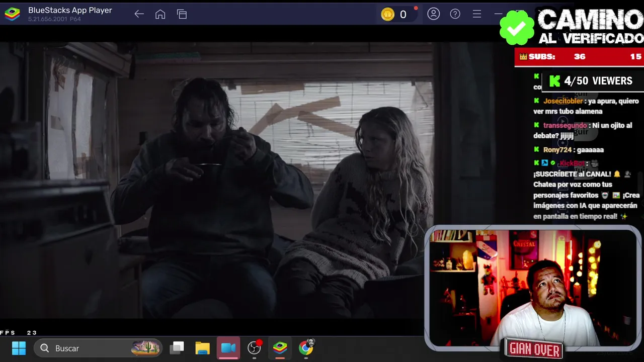Open the BlueStacks hamburger menu
This screenshot has height=362, width=644.
tap(477, 14)
